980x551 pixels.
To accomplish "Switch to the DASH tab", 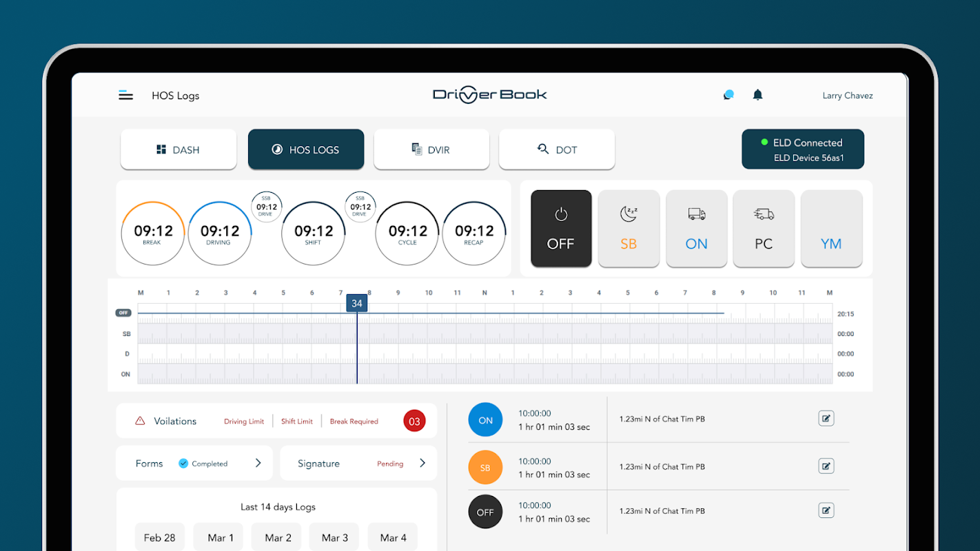I will click(x=178, y=149).
